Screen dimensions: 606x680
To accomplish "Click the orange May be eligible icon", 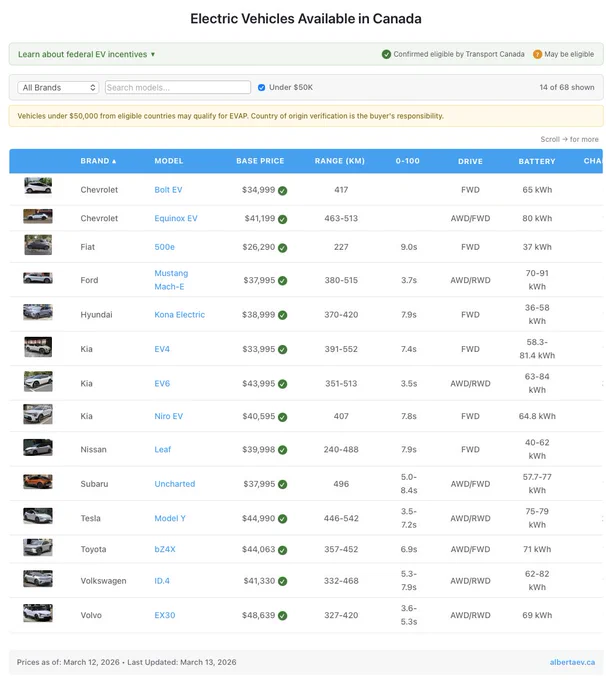I will (537, 54).
